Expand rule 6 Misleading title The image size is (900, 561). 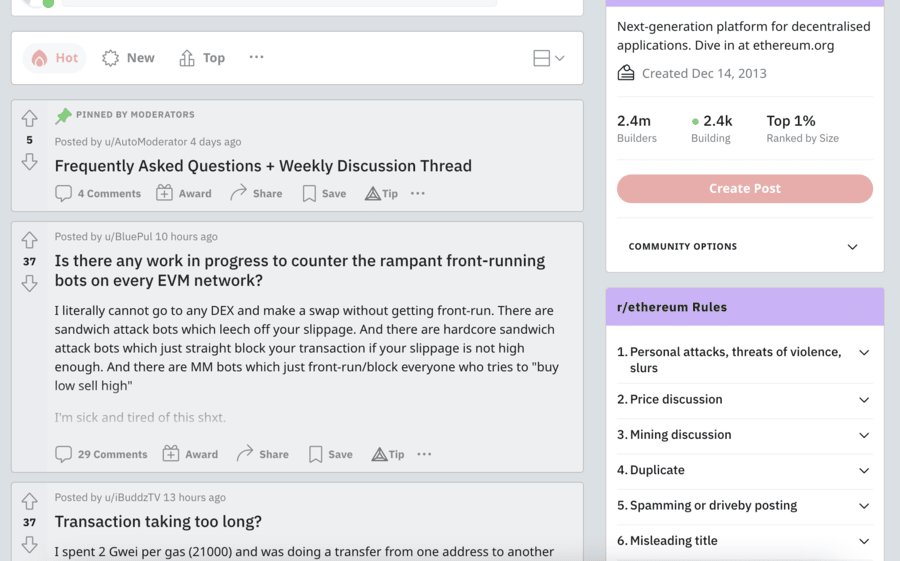(744, 541)
